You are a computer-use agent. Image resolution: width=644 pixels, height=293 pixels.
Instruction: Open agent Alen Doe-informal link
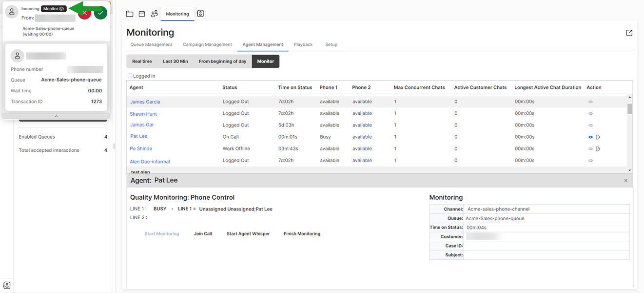pos(150,162)
